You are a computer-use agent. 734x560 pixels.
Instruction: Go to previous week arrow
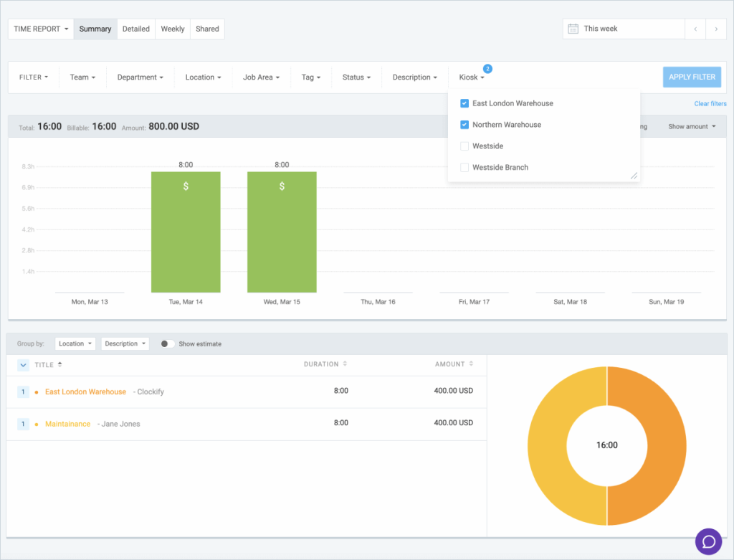pyautogui.click(x=695, y=29)
